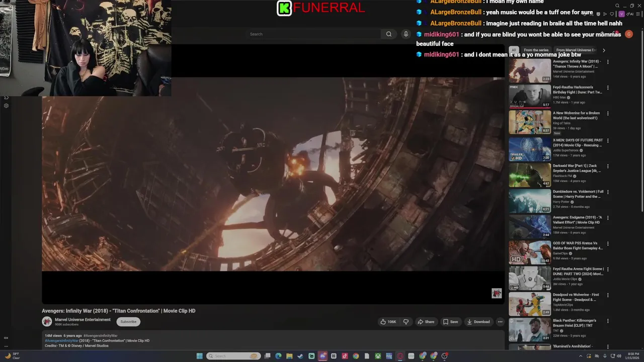Open options menu for Avengers: Endgame 'A Valiant Effort'
The width and height of the screenshot is (644, 362).
tap(608, 218)
